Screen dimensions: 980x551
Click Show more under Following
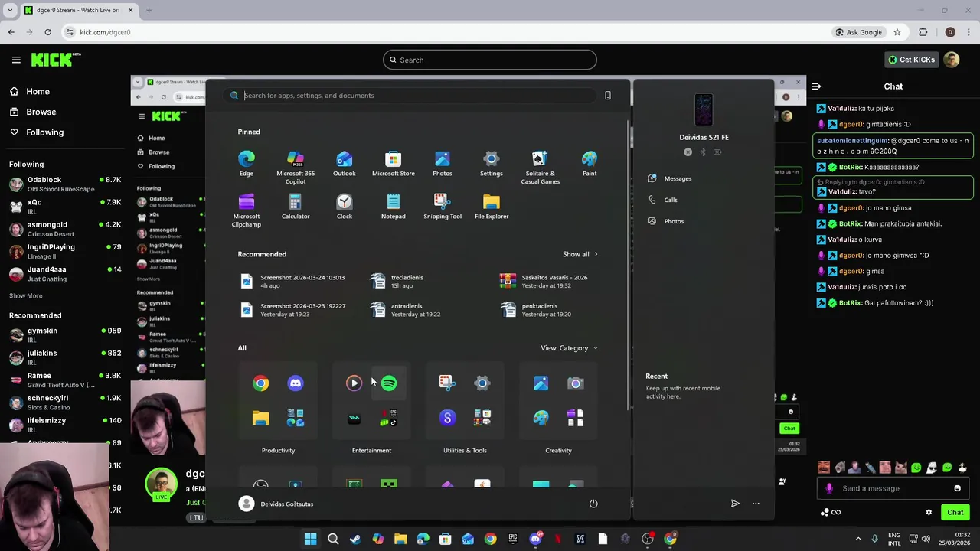[x=25, y=295]
